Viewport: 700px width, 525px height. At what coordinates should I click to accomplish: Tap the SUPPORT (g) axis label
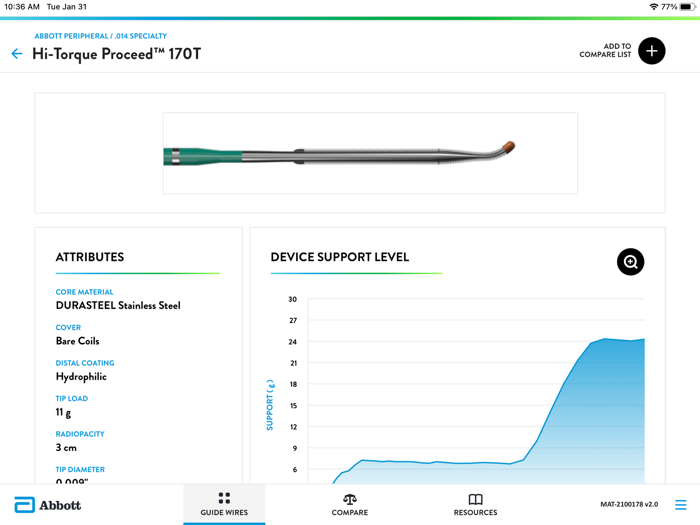click(x=270, y=405)
